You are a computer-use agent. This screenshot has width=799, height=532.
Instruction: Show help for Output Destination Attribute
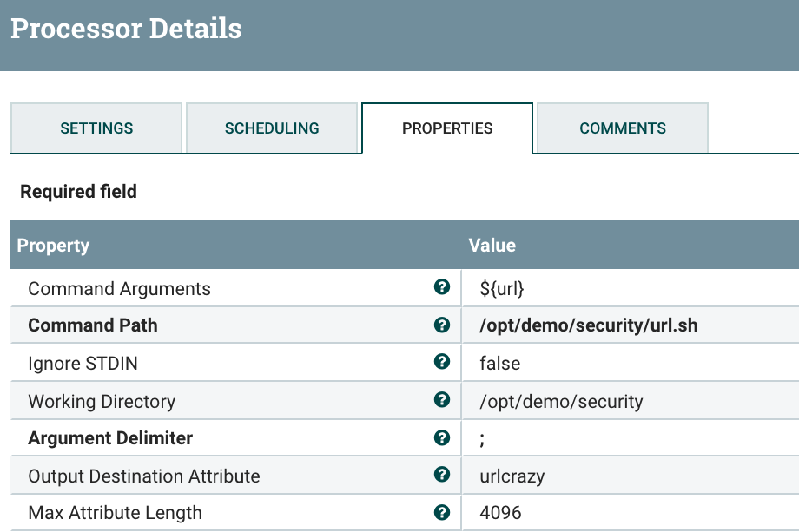(x=442, y=475)
